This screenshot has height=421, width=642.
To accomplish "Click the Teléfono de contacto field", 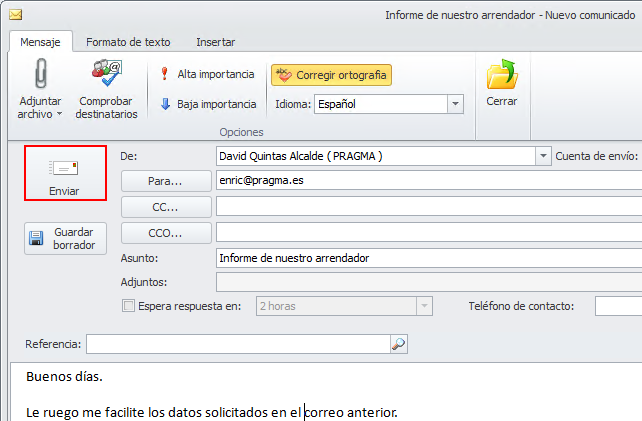I will (x=618, y=306).
